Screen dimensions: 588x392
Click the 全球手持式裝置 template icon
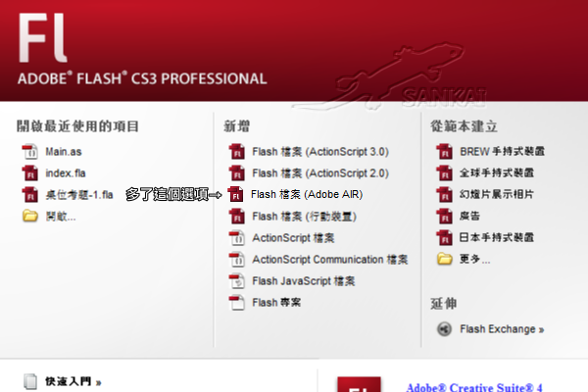pyautogui.click(x=444, y=172)
